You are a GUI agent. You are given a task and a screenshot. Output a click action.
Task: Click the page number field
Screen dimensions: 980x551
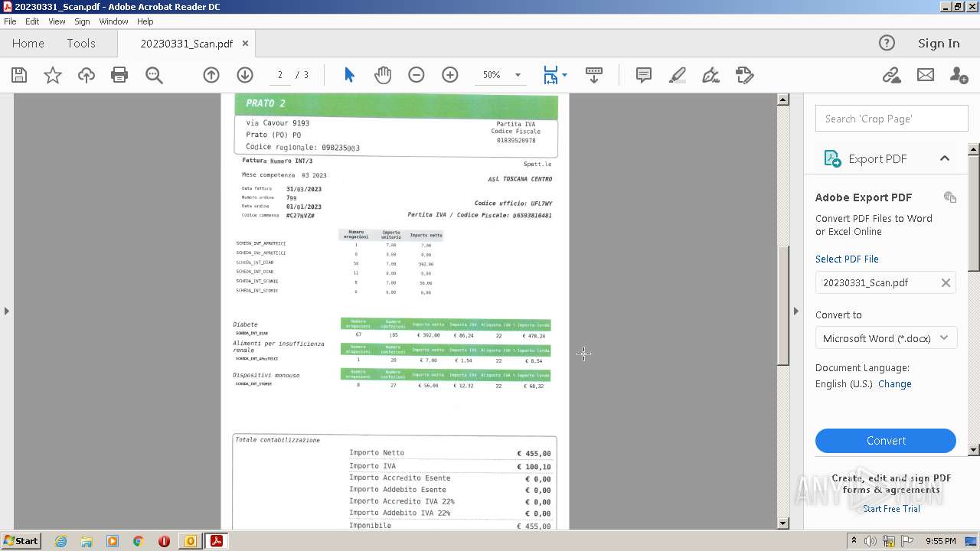click(x=280, y=75)
